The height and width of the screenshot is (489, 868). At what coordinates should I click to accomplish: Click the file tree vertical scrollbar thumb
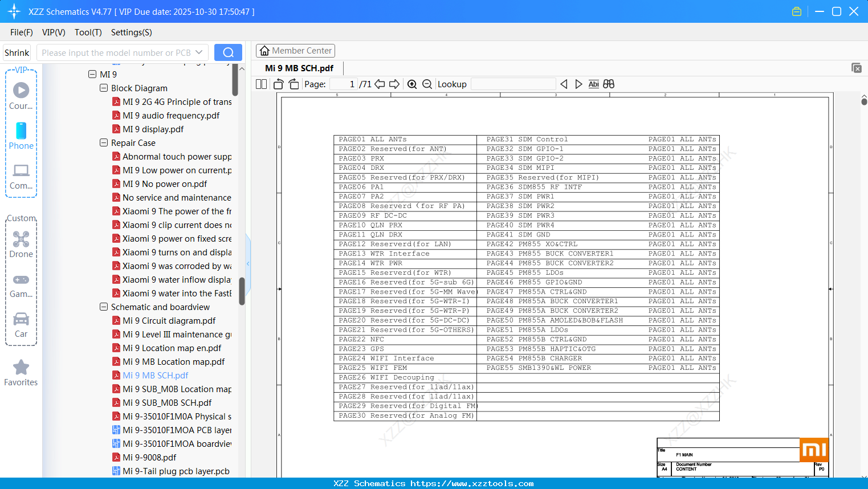point(242,291)
